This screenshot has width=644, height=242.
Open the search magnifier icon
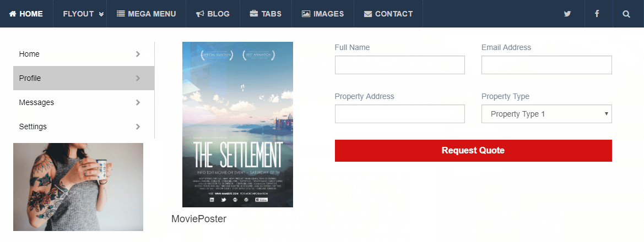click(626, 14)
